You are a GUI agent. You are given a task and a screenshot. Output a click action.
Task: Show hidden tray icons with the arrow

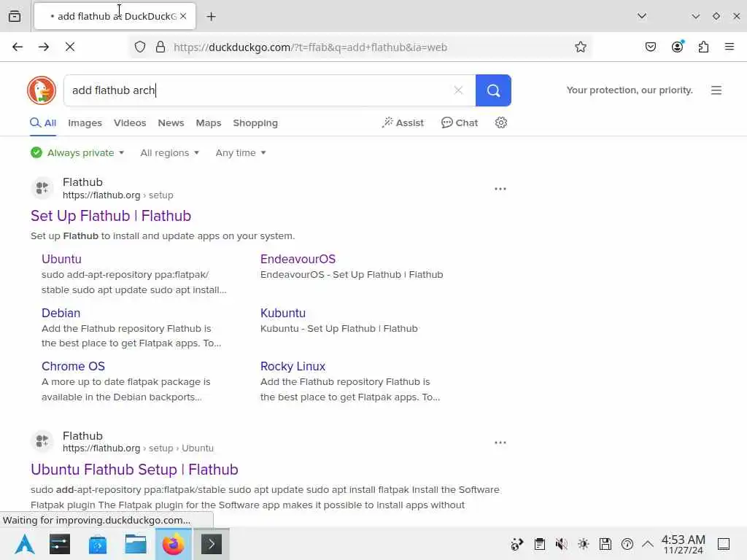[x=648, y=544]
